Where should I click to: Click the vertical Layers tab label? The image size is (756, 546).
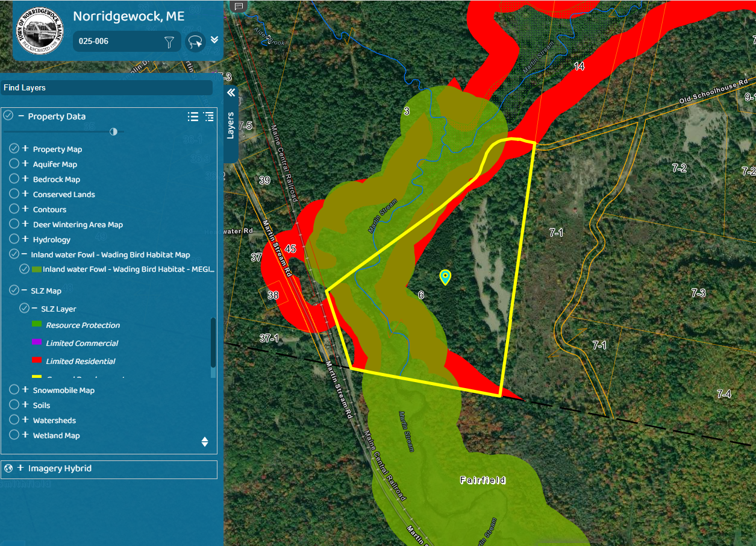click(x=230, y=125)
